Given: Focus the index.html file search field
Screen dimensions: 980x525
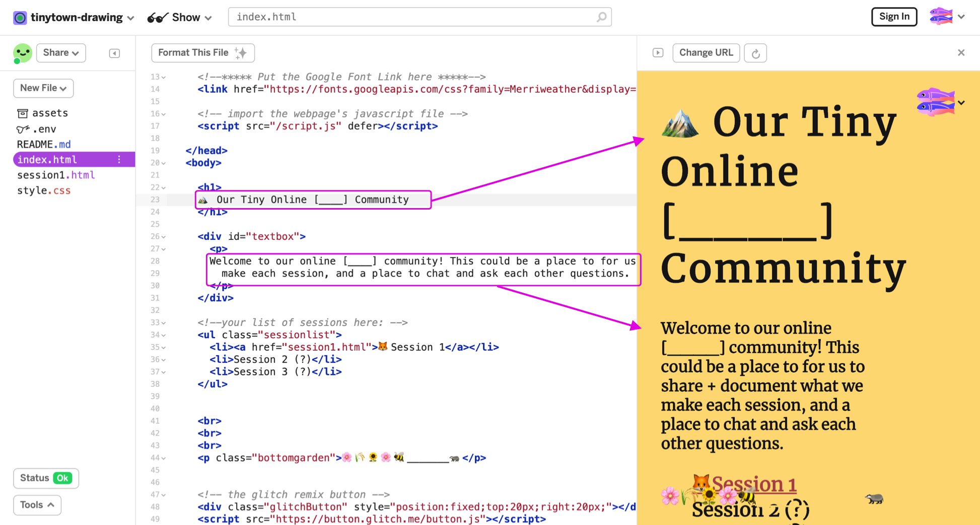Looking at the screenshot, I should (419, 17).
